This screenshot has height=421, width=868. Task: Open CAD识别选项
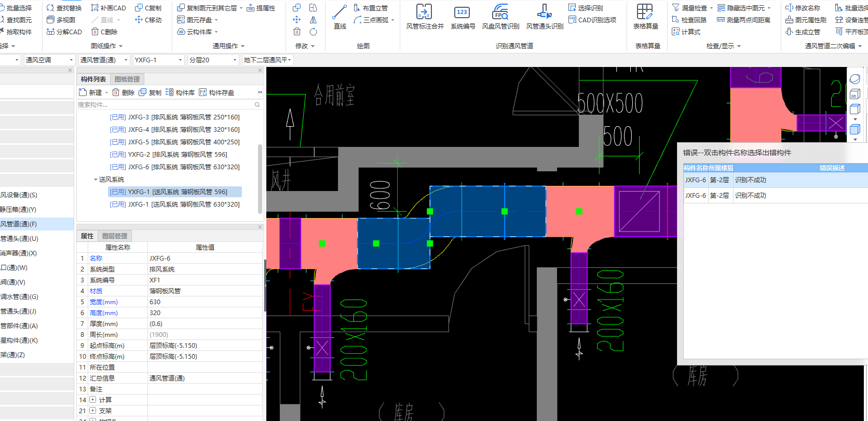click(592, 20)
